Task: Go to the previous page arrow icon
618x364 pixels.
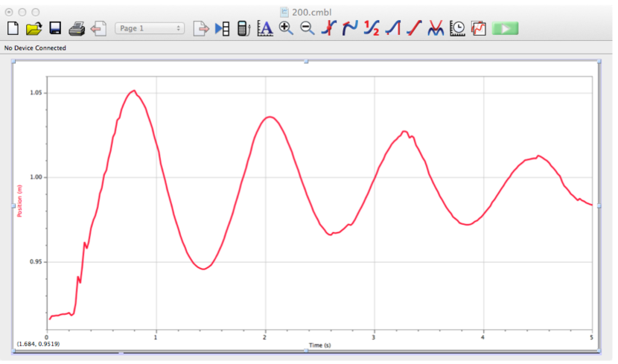Action: click(x=98, y=28)
